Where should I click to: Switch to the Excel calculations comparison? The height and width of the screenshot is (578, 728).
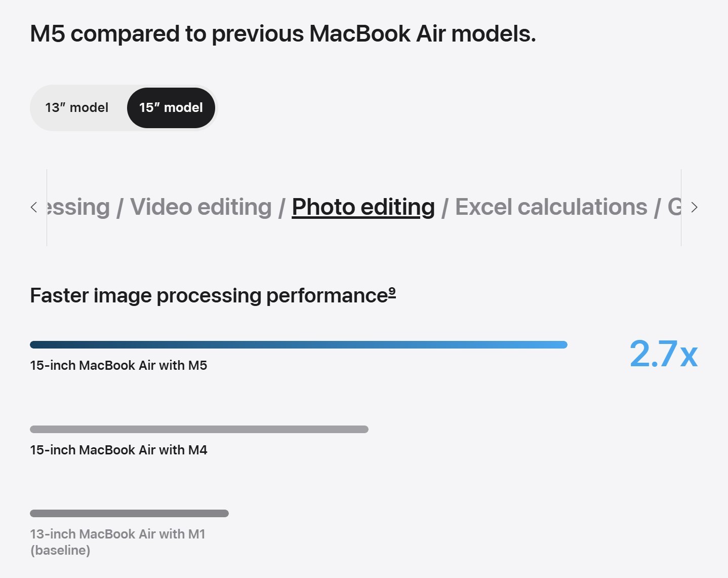[551, 207]
